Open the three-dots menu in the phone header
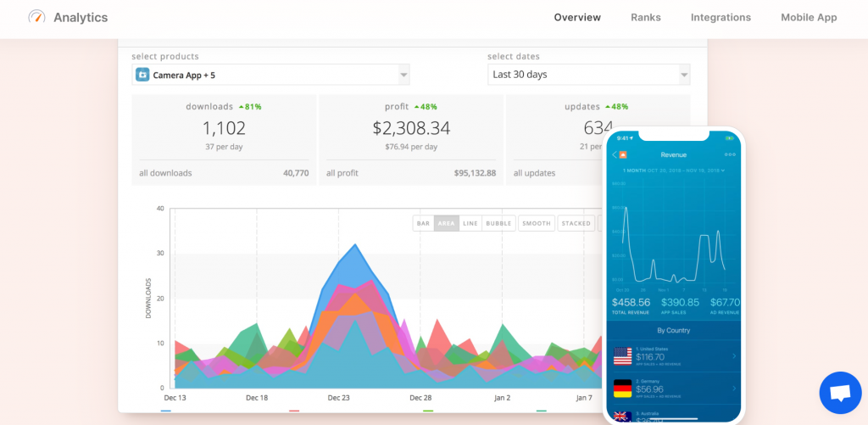Image resolution: width=868 pixels, height=425 pixels. 730,155
